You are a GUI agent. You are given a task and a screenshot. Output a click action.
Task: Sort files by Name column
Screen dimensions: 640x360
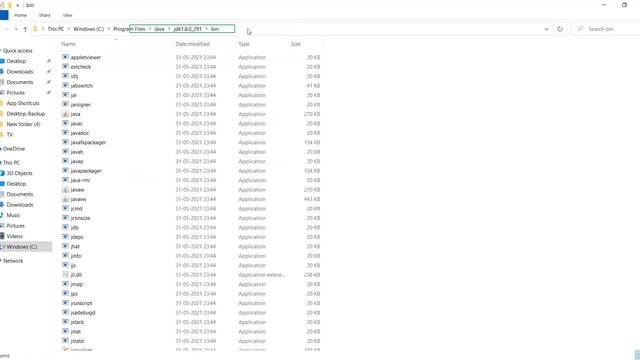[x=69, y=44]
